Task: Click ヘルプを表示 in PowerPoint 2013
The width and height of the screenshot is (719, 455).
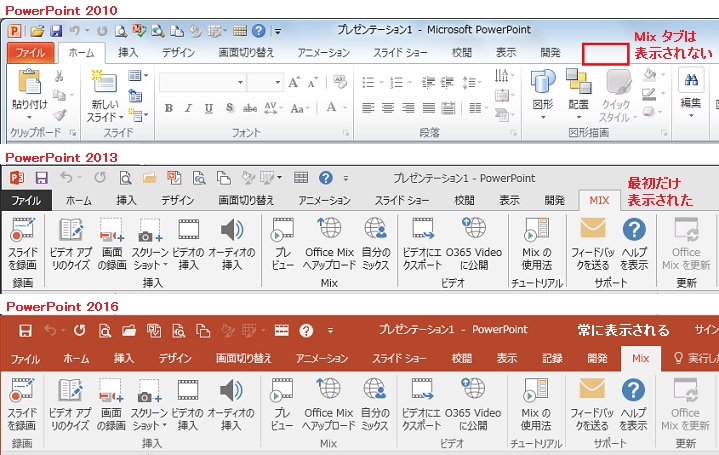Action: [x=634, y=244]
